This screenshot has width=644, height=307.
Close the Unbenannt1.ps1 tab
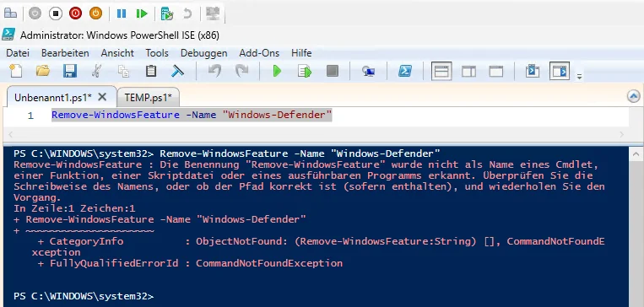102,97
